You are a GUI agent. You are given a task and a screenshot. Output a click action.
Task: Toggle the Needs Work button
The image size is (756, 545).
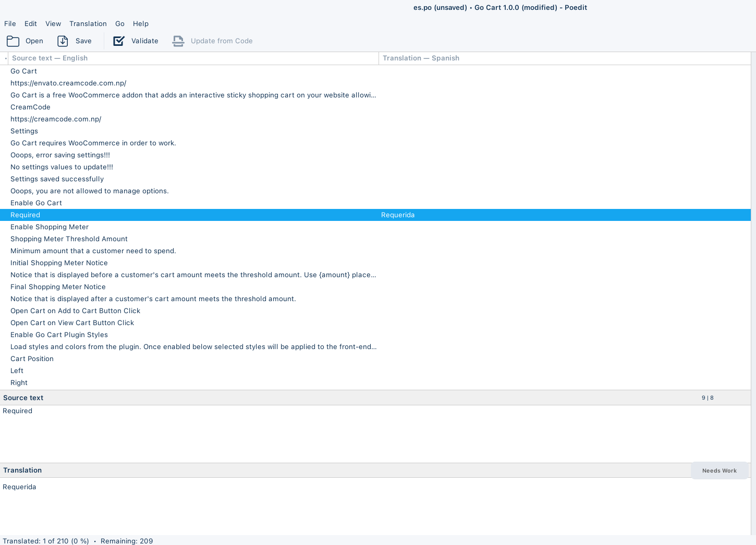(719, 470)
